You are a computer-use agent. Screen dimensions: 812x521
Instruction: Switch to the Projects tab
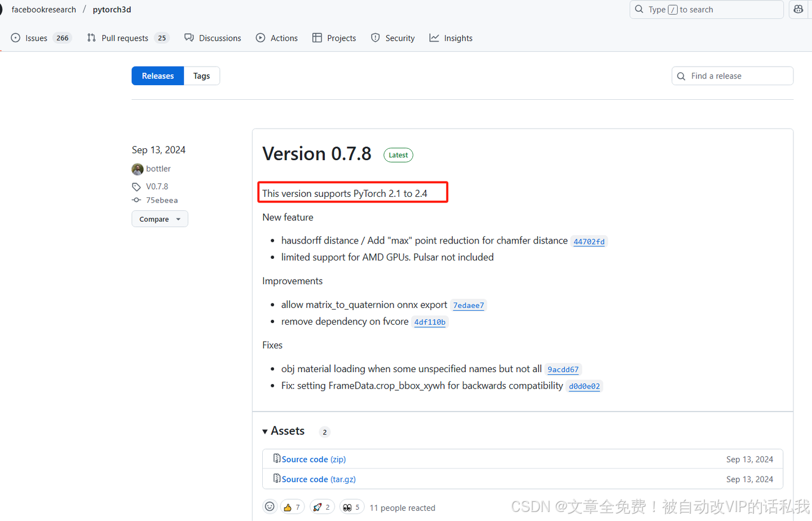tap(334, 38)
